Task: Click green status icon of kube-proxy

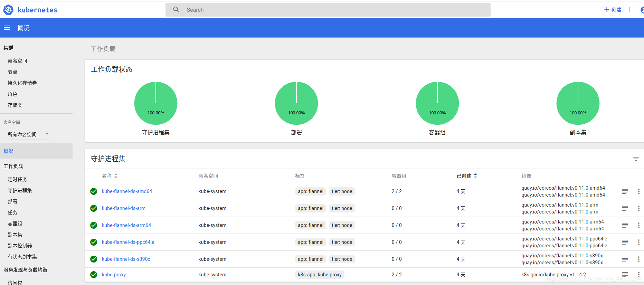Action: tap(94, 275)
